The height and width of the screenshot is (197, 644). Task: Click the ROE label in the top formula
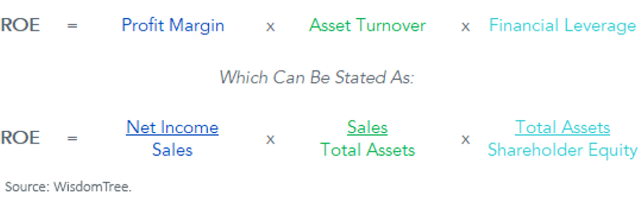(20, 26)
